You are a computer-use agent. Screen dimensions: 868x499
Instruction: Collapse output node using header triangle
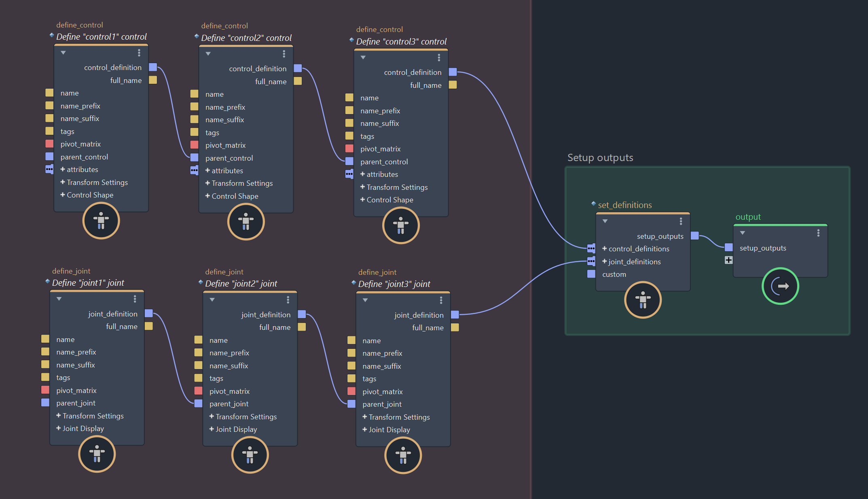click(742, 233)
